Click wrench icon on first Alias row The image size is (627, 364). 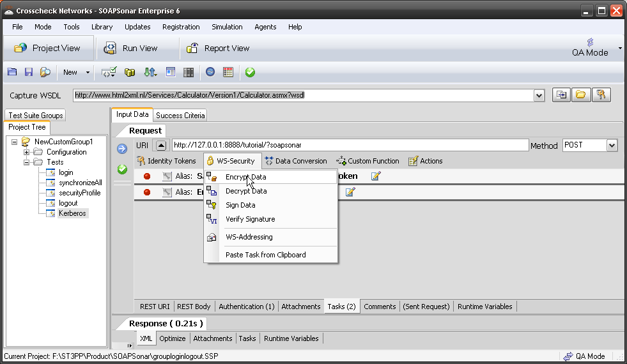167,176
